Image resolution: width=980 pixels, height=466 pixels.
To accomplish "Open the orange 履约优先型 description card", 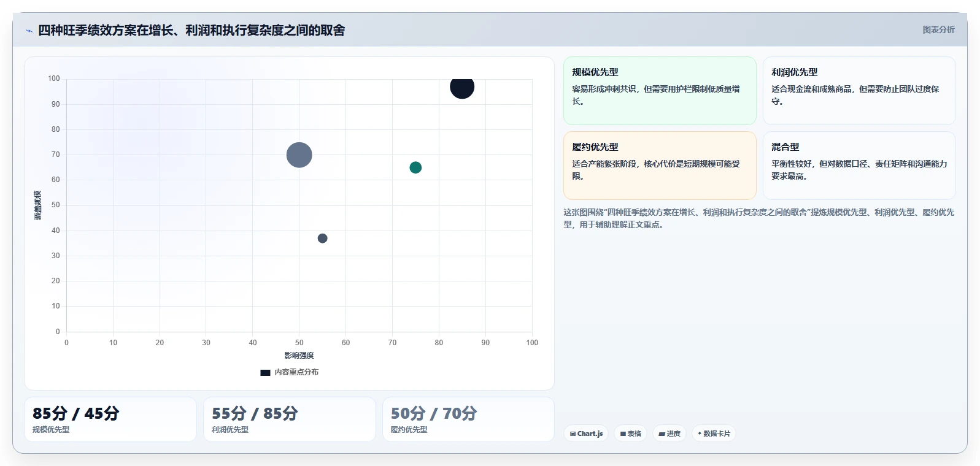I will pos(660,166).
